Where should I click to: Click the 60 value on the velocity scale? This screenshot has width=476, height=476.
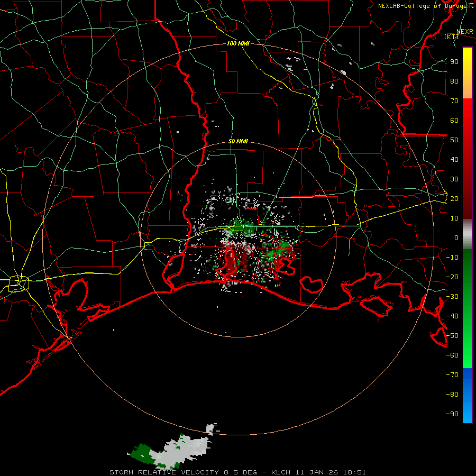click(454, 120)
